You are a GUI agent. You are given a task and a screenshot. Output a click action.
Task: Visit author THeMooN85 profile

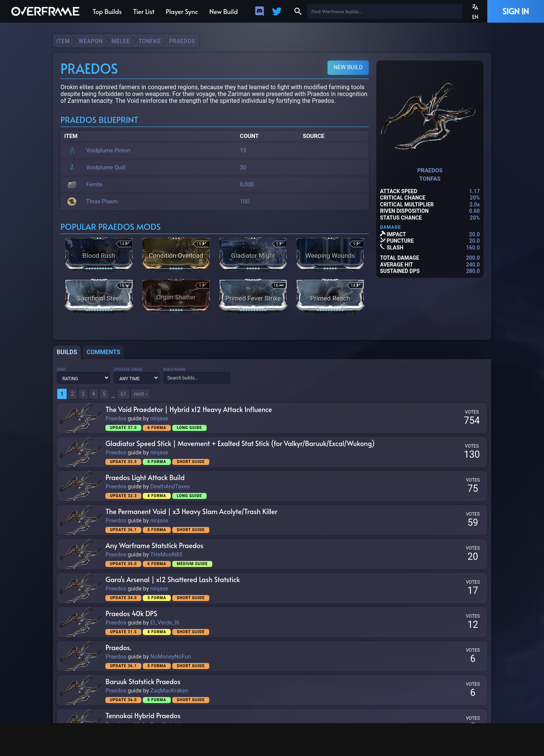tap(166, 555)
